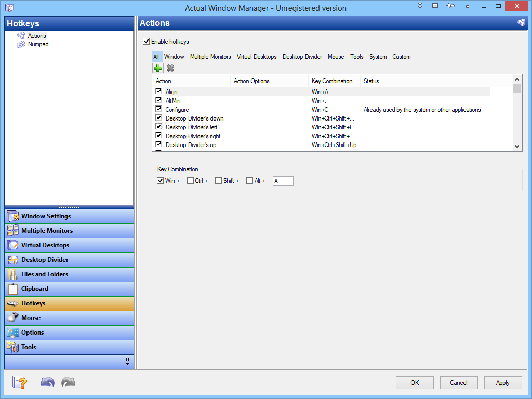
Task: Select the All filter tab
Action: [156, 57]
